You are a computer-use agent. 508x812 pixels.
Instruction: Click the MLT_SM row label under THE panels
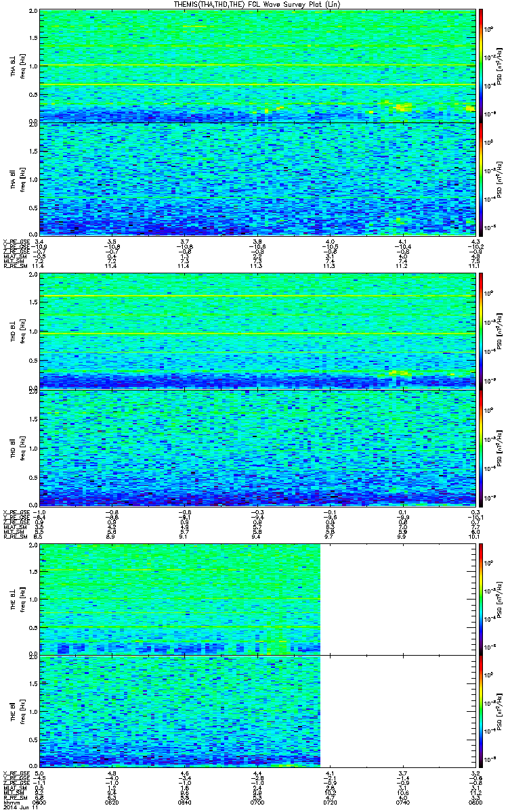pos(14,793)
